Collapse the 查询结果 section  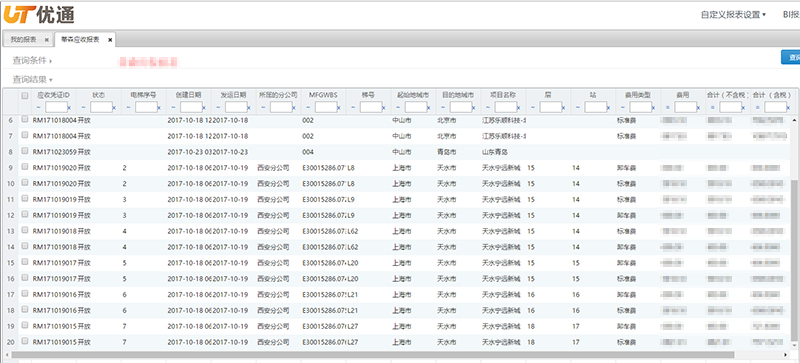point(32,79)
